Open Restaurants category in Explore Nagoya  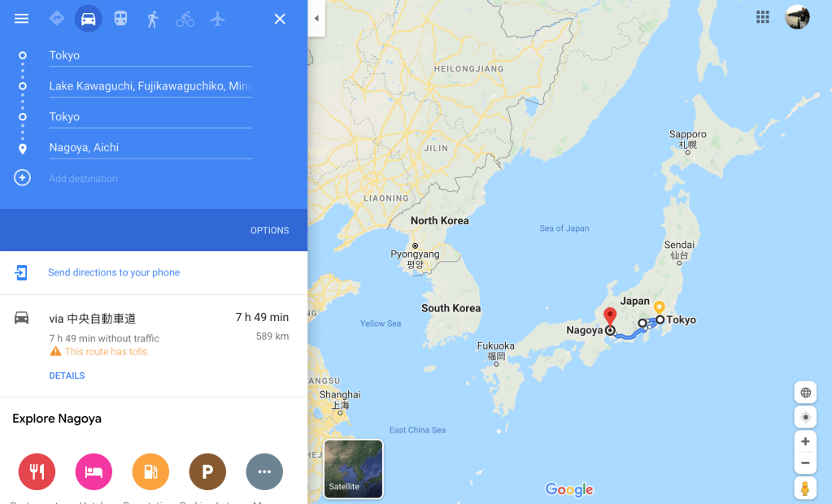click(x=37, y=471)
